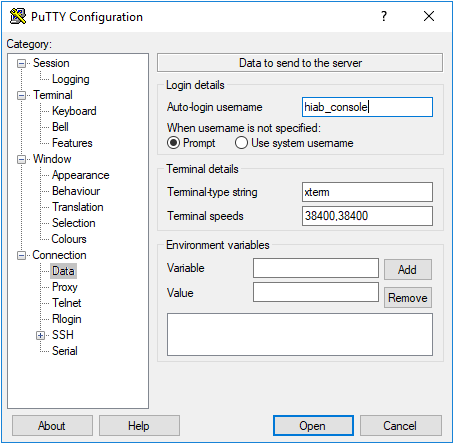Select Appearance in the category tree
Screen dimensions: 453x444
coord(80,175)
